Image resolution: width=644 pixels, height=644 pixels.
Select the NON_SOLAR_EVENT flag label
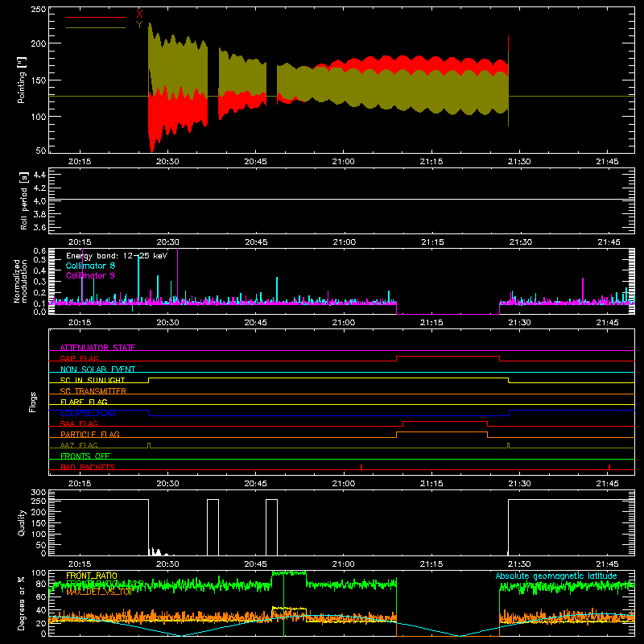click(x=97, y=369)
